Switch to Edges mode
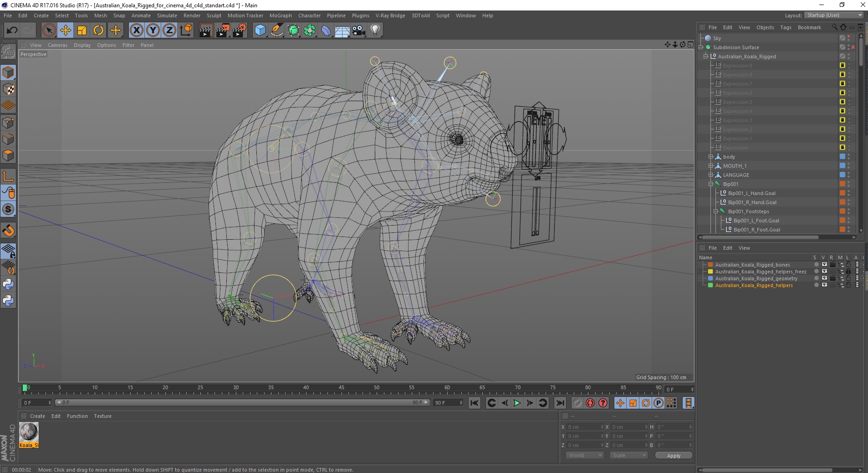The width and height of the screenshot is (868, 473). pyautogui.click(x=8, y=139)
